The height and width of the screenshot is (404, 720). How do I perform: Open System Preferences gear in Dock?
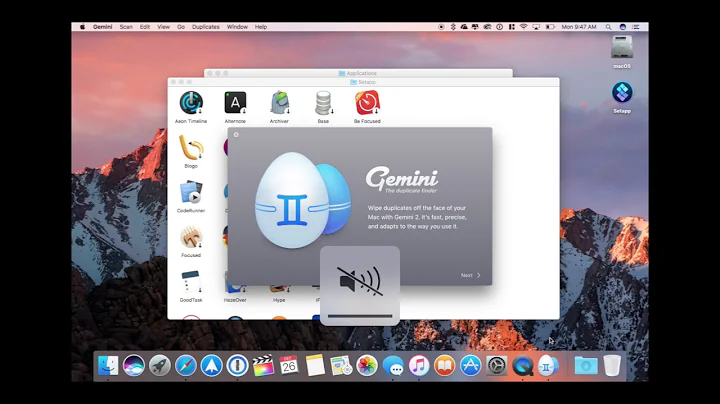[496, 365]
